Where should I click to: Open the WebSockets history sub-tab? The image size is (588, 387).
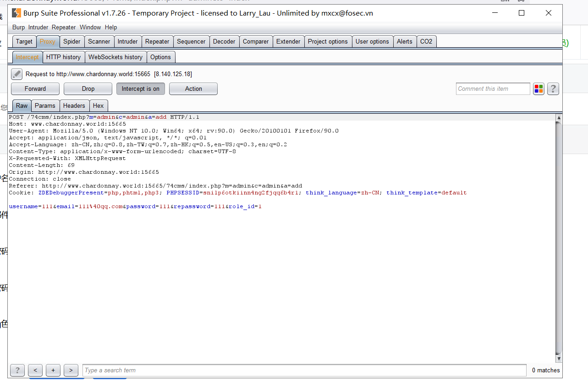click(x=115, y=57)
